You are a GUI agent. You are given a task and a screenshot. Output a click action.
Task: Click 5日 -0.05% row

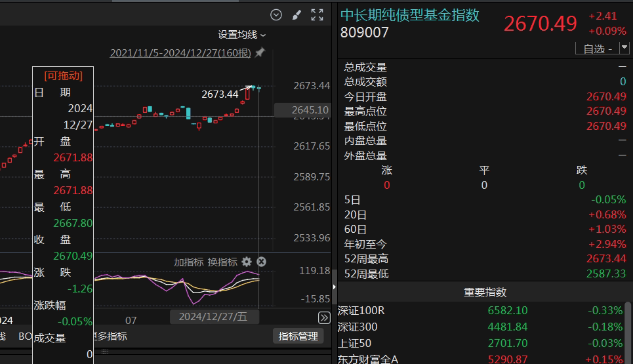(485, 200)
